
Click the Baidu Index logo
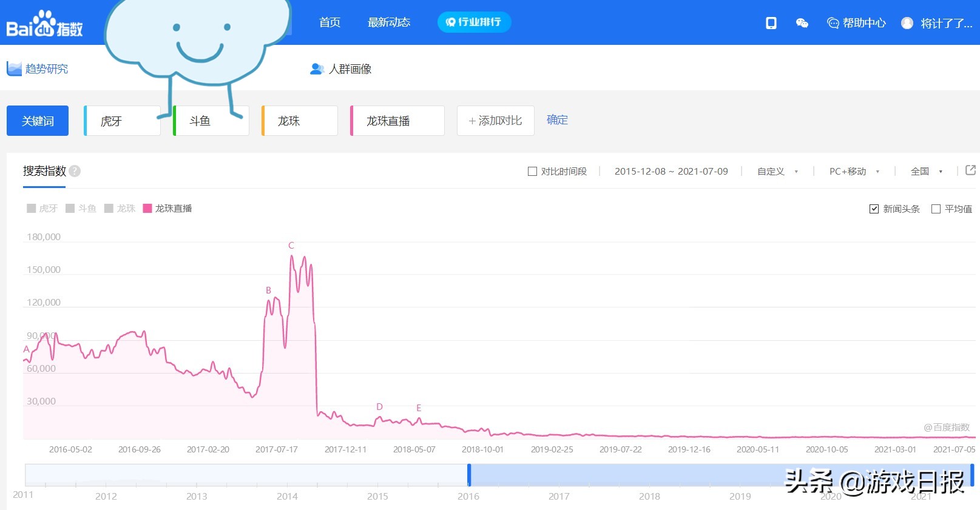tap(44, 24)
